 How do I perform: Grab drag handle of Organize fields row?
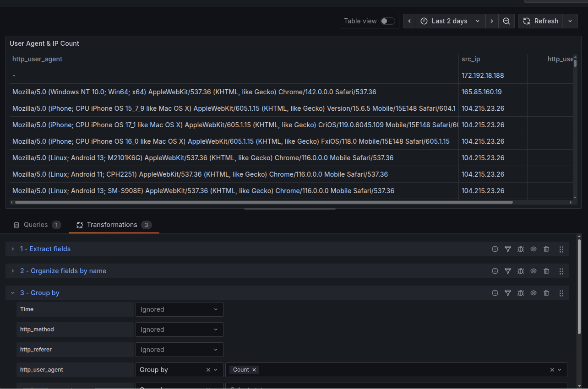561,271
